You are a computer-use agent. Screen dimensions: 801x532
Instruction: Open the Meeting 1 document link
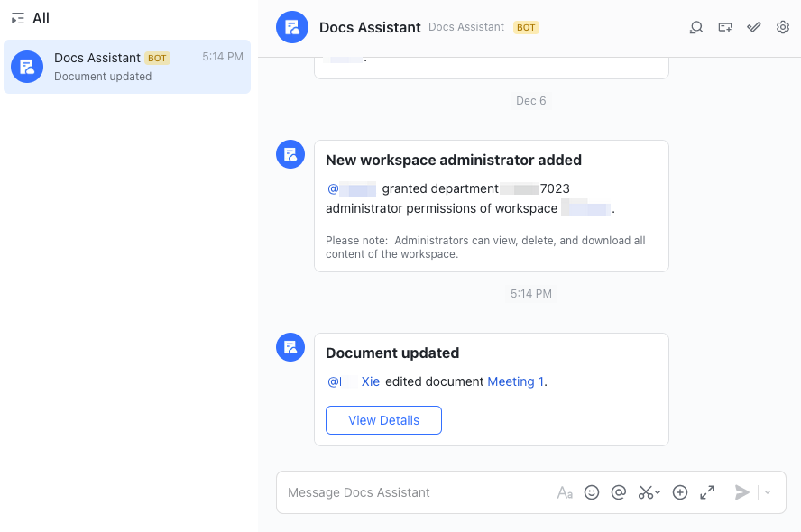coord(514,381)
